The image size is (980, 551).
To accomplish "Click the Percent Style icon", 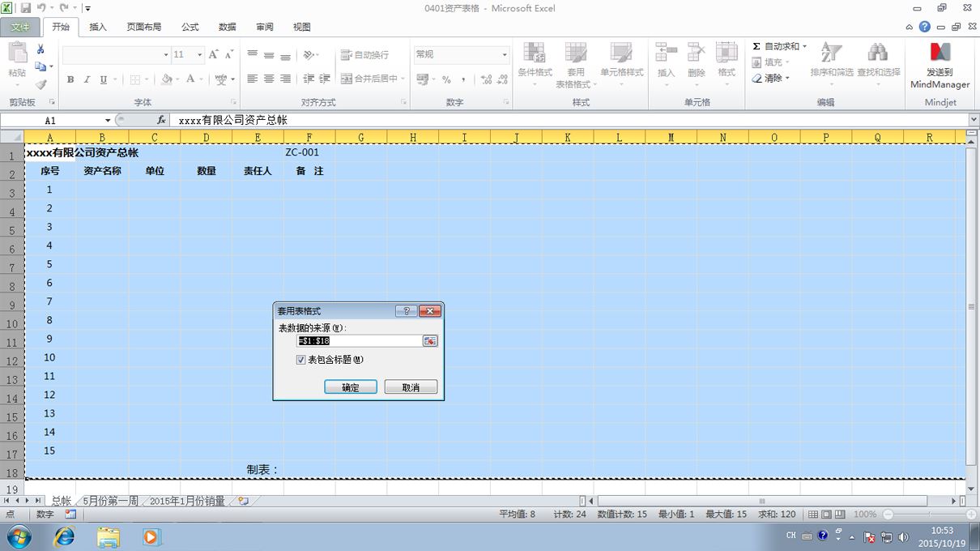I will click(446, 79).
